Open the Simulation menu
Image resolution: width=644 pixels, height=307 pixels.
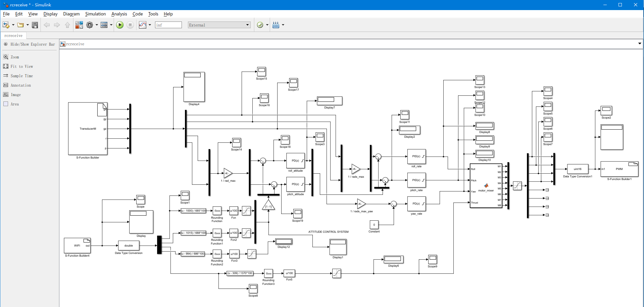coord(95,14)
